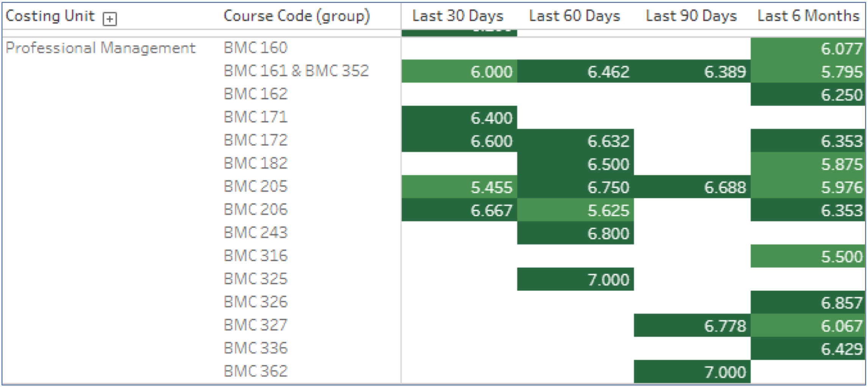The width and height of the screenshot is (868, 387).
Task: Select the 6.429 cell for BMC 336
Action: pos(808,349)
